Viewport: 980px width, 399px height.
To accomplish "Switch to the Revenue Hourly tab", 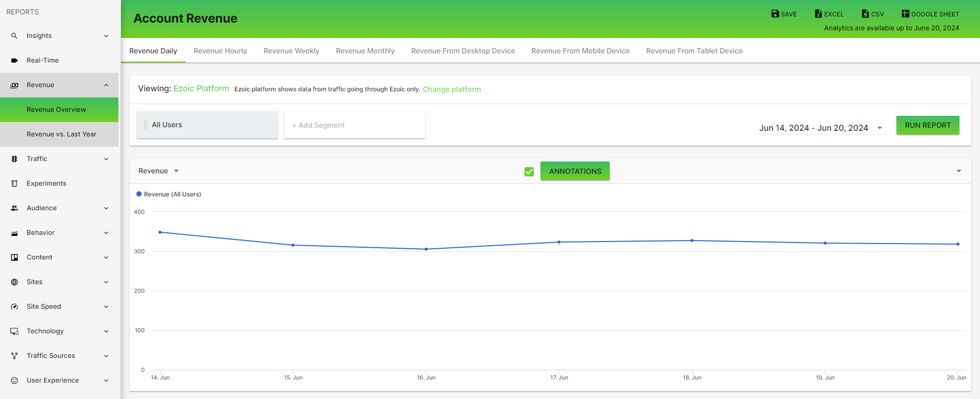I will click(x=220, y=51).
